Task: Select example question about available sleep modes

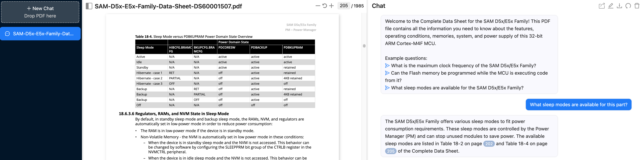Action: point(457,88)
